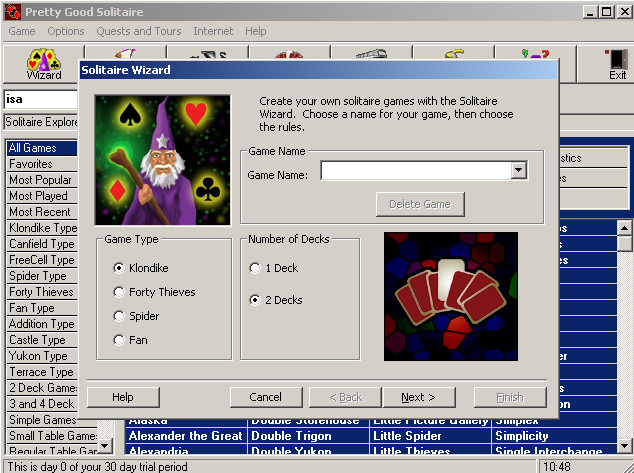Select 2 Deck Games category
The width and height of the screenshot is (634, 473).
tap(42, 388)
